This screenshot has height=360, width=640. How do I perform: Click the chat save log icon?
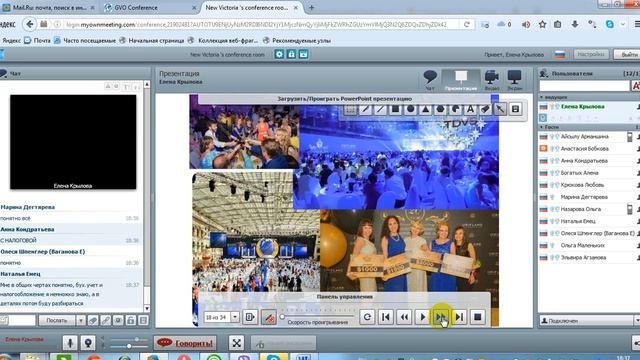143,320
